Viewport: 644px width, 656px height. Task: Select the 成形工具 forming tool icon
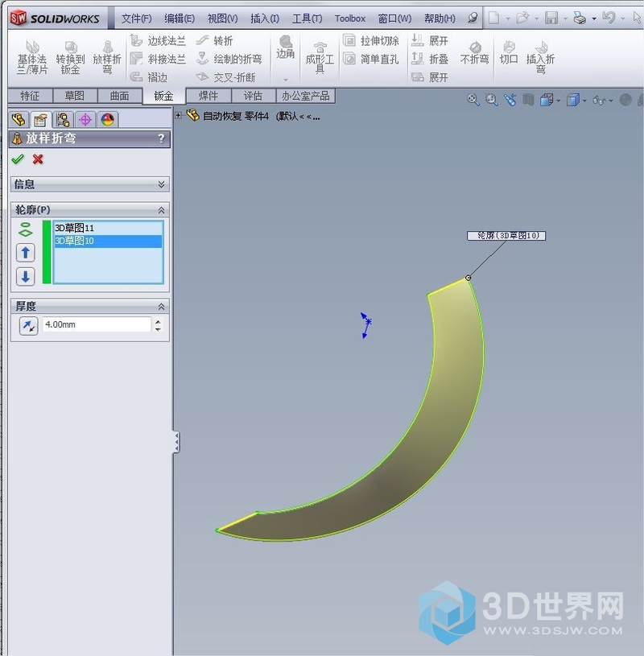point(320,56)
